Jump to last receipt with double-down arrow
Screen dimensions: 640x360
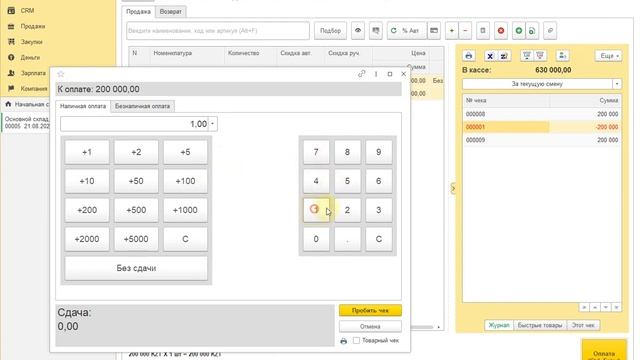pyautogui.click(x=616, y=307)
